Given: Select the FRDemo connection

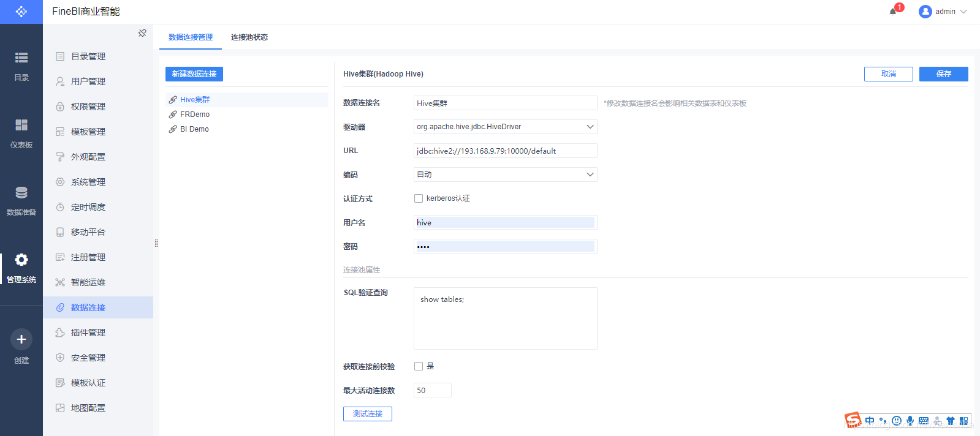Looking at the screenshot, I should (x=247, y=115).
